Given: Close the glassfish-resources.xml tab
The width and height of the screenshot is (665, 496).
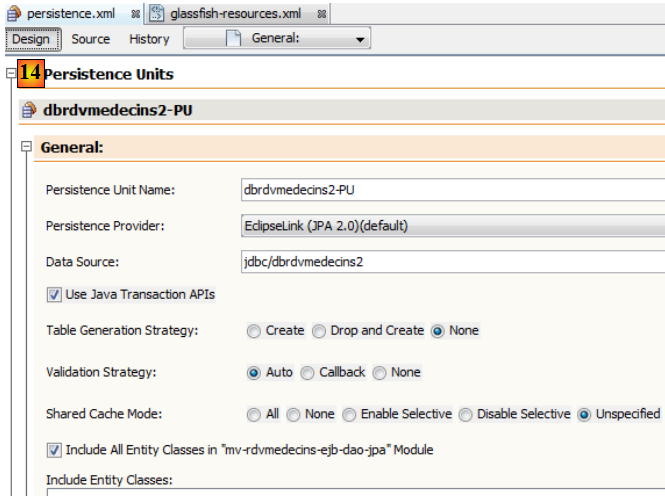Looking at the screenshot, I should tap(321, 13).
